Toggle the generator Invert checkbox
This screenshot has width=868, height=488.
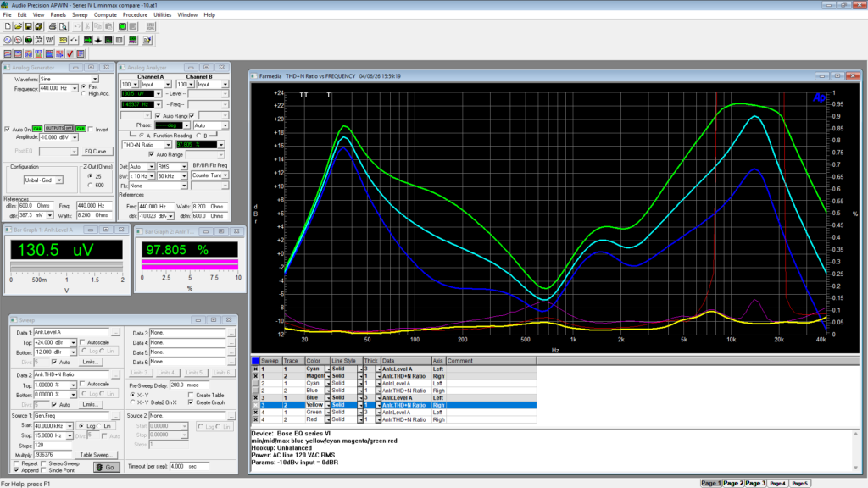pos(92,129)
